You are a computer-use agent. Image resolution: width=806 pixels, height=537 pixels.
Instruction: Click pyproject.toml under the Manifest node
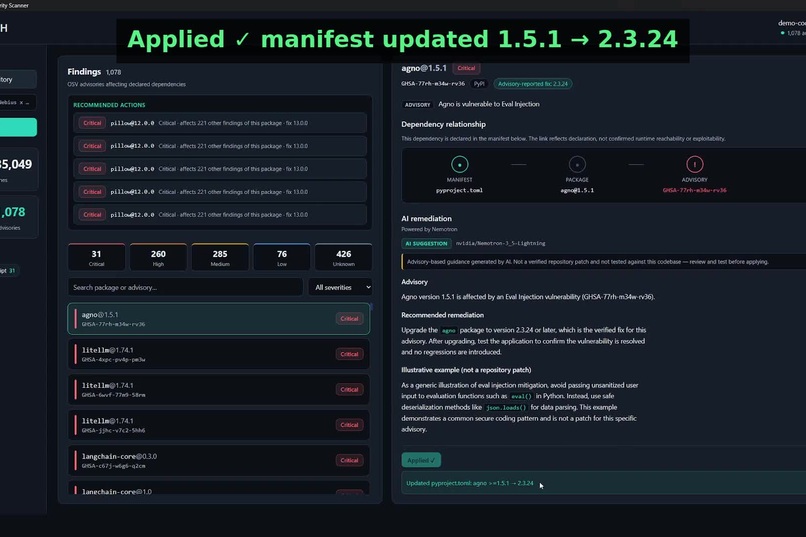click(460, 190)
